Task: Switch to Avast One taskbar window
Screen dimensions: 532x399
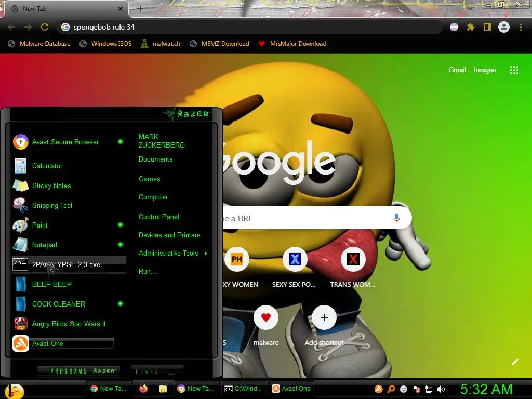Action: pyautogui.click(x=292, y=389)
